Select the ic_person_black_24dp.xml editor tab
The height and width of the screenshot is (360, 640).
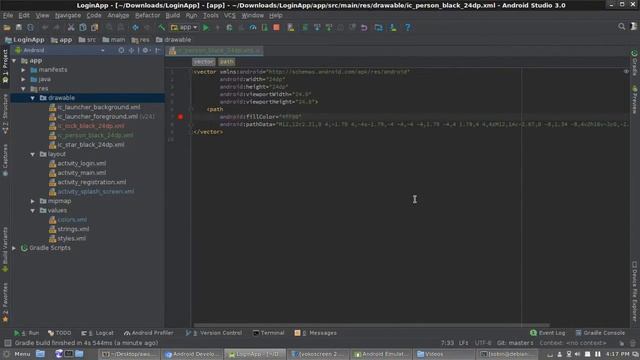(x=215, y=51)
